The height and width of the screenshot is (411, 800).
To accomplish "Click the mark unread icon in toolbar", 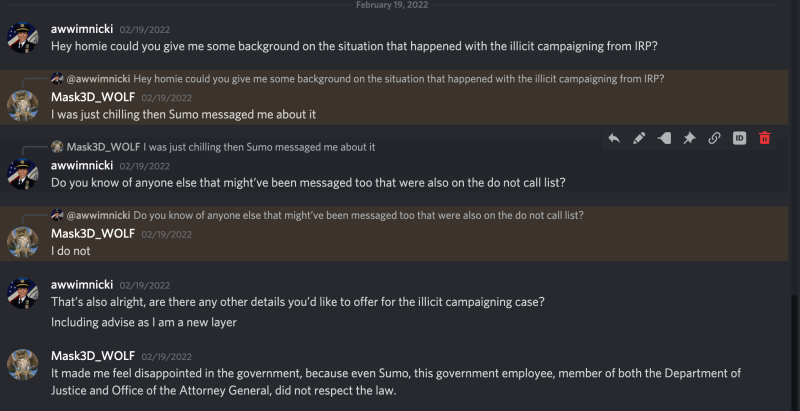I will pyautogui.click(x=664, y=138).
